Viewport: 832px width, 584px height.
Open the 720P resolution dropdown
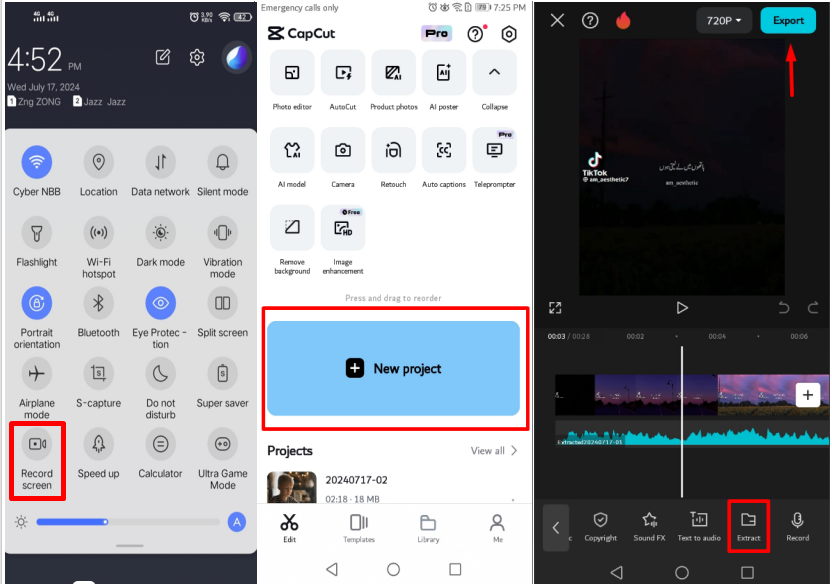click(724, 21)
